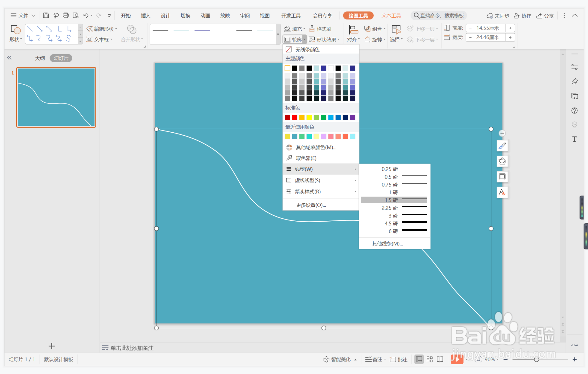The image size is (588, 374).
Task: Click the format painter 格式刷 icon
Action: pyautogui.click(x=312, y=29)
